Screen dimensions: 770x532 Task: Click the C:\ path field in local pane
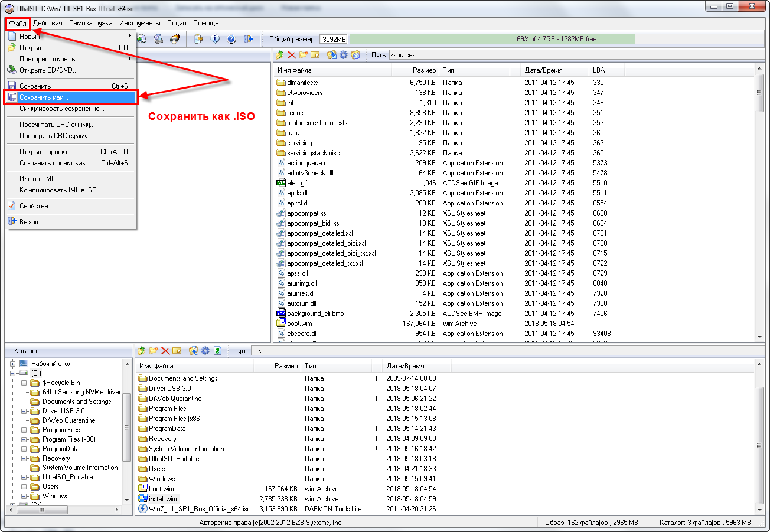507,350
